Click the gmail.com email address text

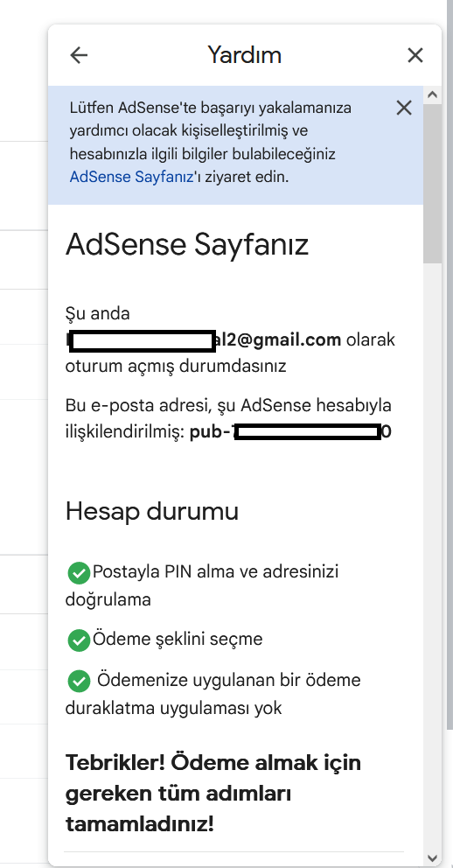(x=204, y=339)
